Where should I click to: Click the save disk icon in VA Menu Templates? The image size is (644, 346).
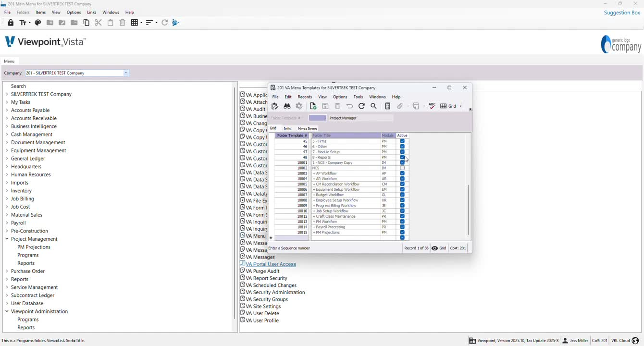(325, 106)
